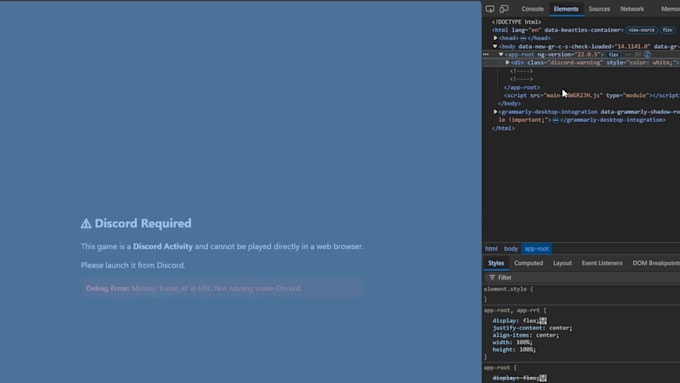The height and width of the screenshot is (383, 680).
Task: Click the justify-content: center declaration
Action: 532,328
